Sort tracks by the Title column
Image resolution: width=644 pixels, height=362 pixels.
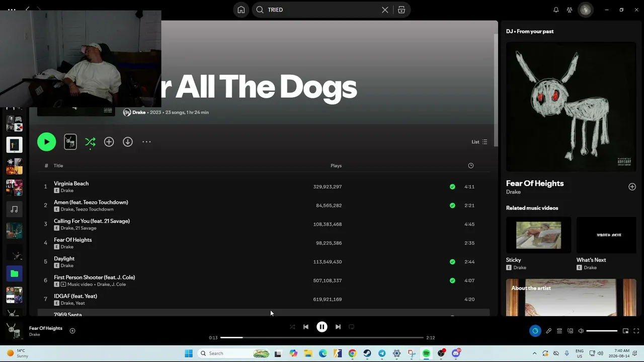[58, 165]
